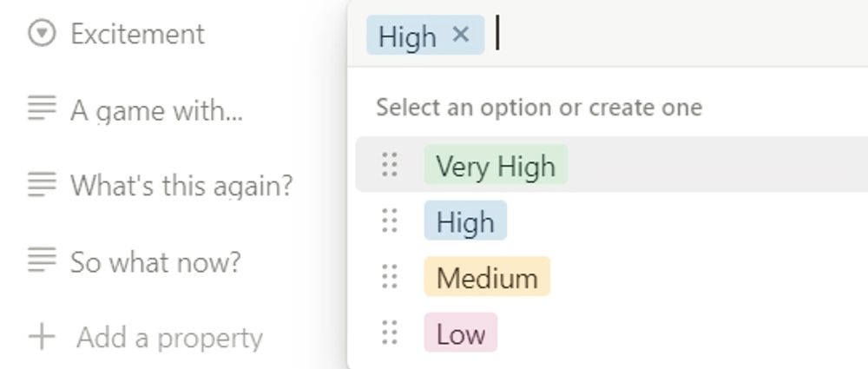Image resolution: width=868 pixels, height=369 pixels.
Task: Click the 'So what now?' property label
Action: 155,261
